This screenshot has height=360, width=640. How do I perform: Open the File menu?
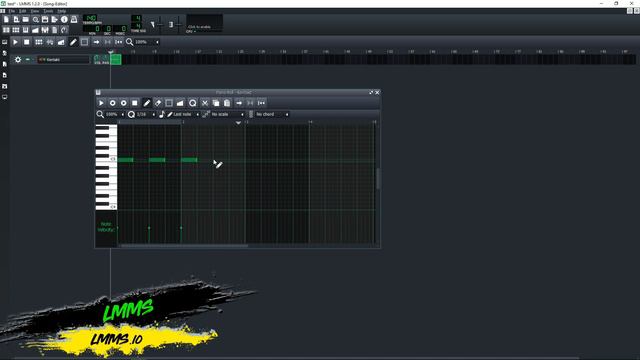pos(12,11)
